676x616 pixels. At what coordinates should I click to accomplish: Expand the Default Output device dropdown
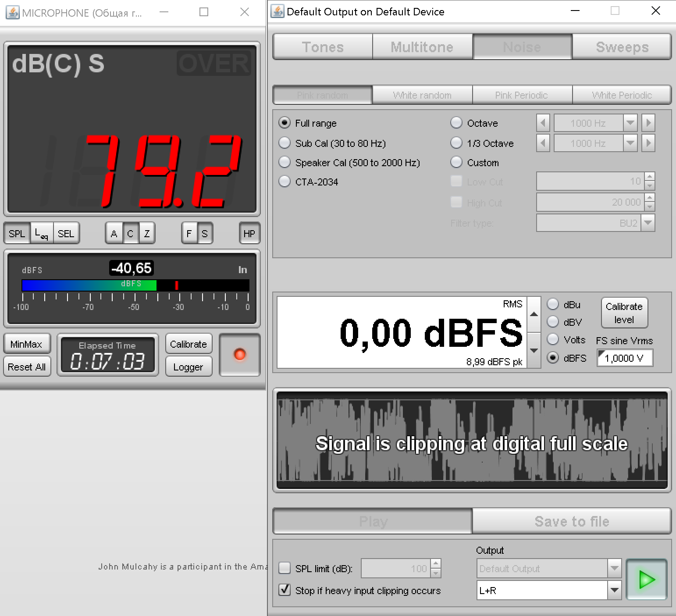point(615,568)
